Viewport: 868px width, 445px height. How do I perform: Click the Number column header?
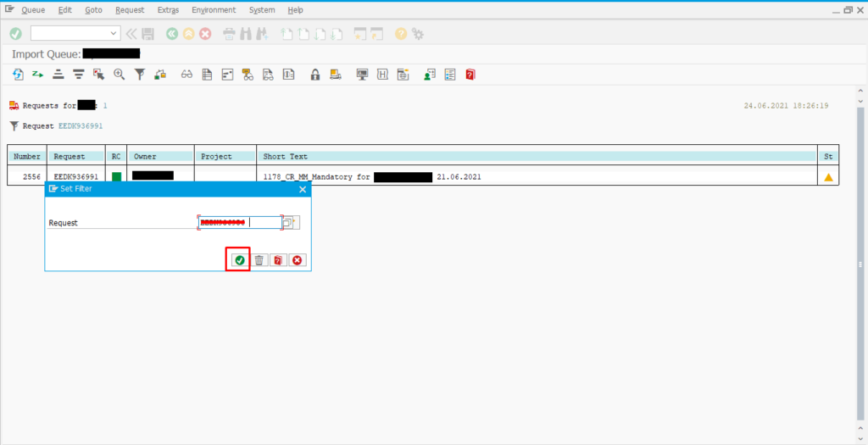coord(27,157)
